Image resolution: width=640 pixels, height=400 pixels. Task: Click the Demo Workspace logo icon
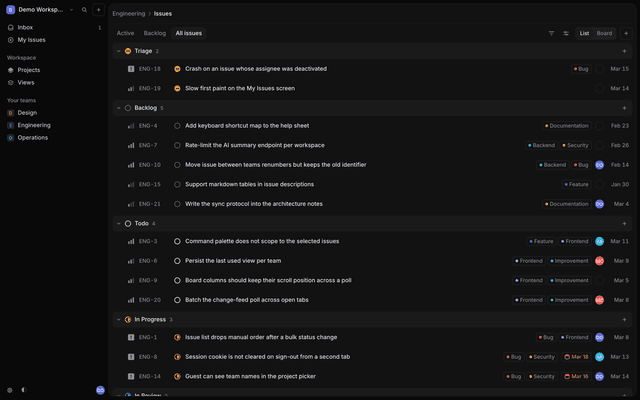(x=11, y=10)
